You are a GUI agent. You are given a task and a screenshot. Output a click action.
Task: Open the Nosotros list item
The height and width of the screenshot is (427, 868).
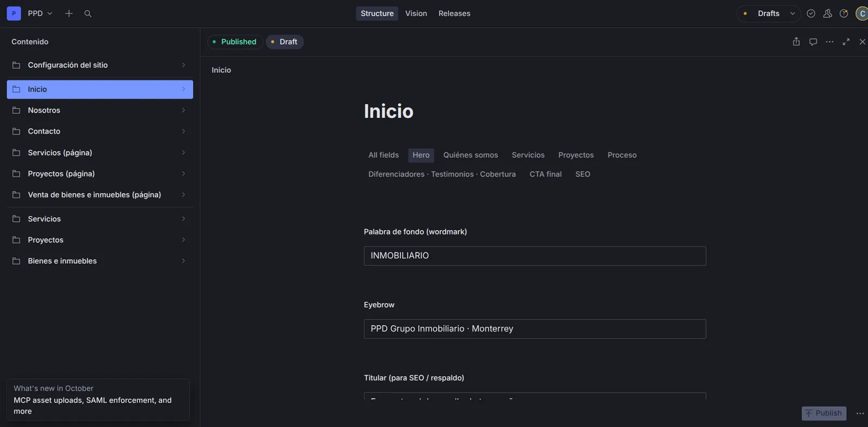(x=100, y=110)
